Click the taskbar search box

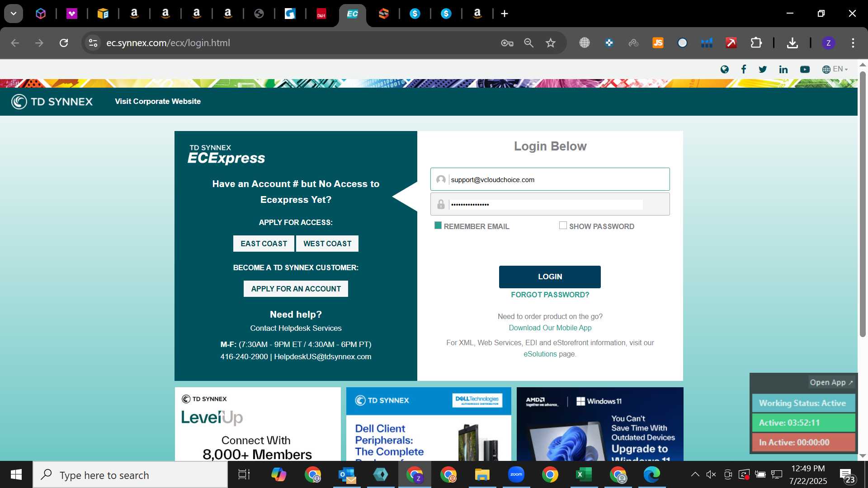pos(131,475)
